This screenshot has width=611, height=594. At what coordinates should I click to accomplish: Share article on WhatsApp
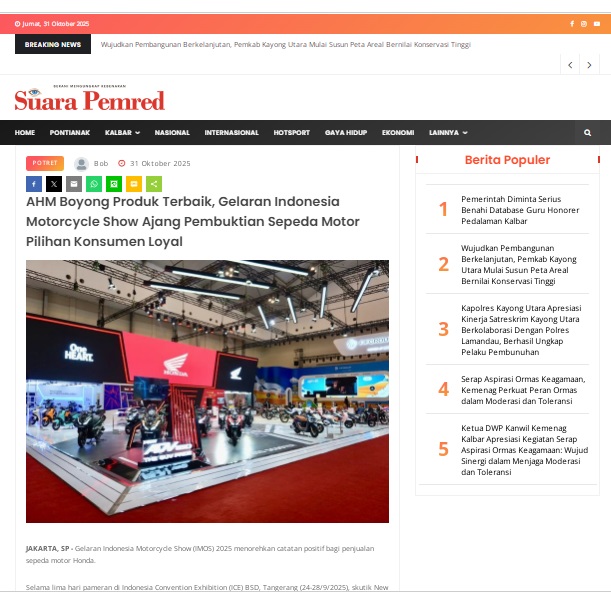(94, 184)
